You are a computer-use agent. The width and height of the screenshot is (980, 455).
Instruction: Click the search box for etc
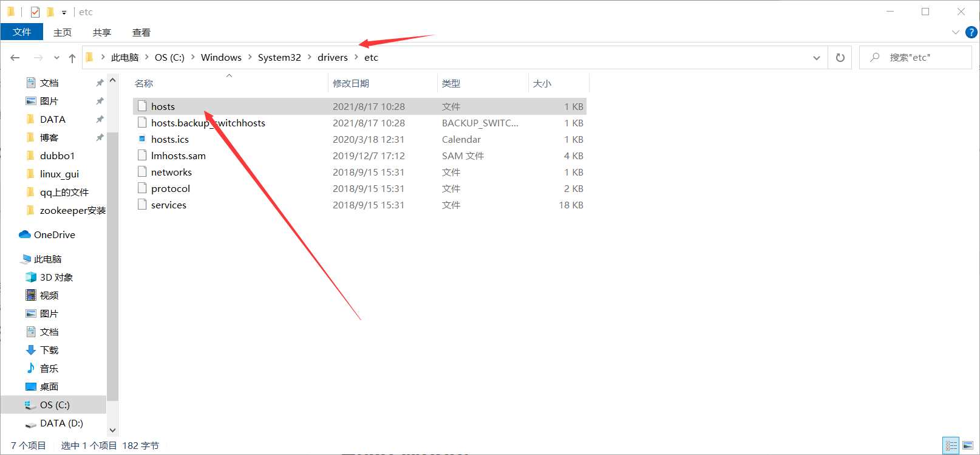916,58
